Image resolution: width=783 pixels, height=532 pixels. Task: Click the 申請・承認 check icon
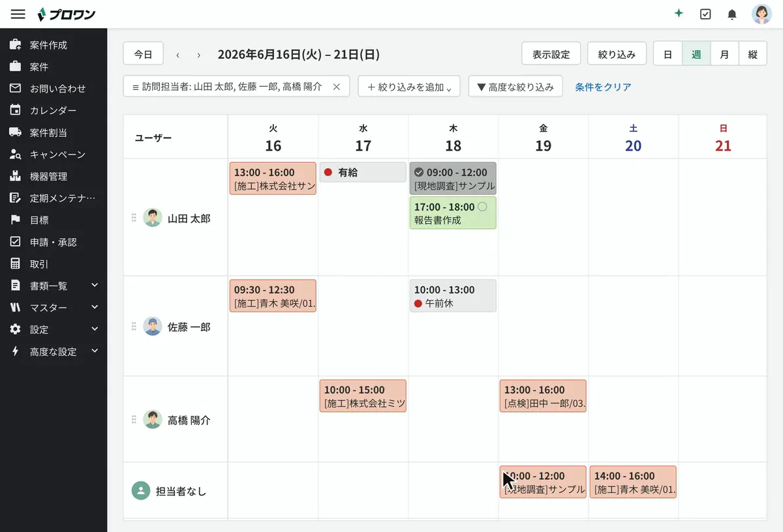pos(15,242)
